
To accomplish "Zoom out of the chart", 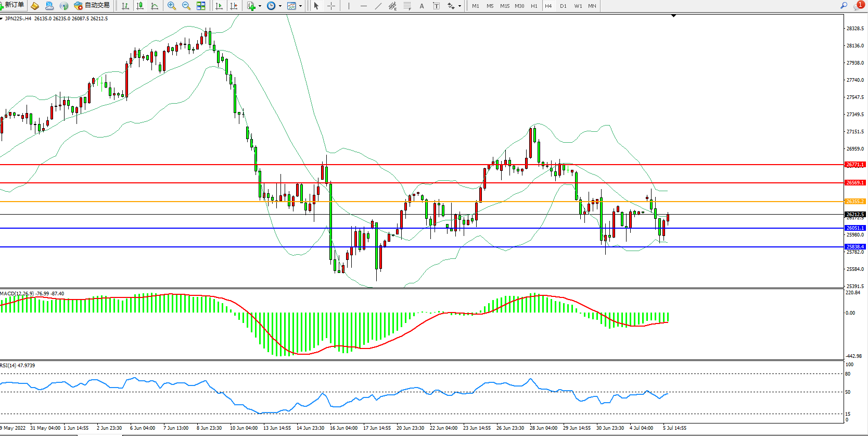I will [186, 6].
